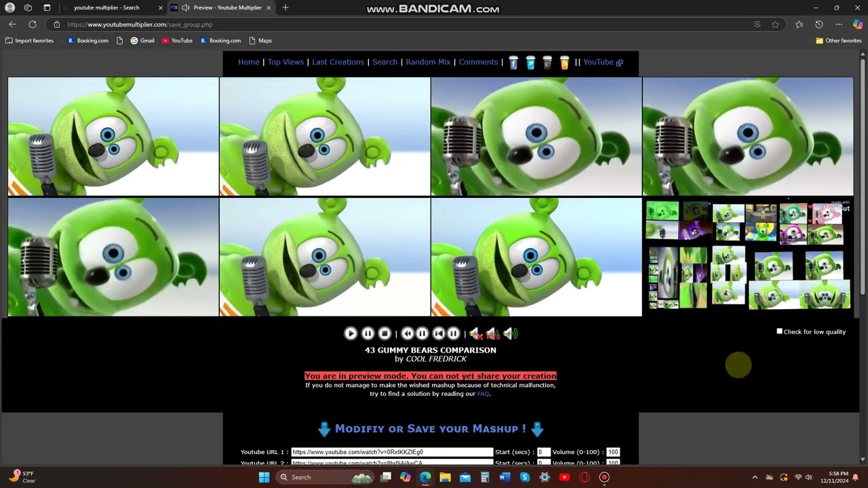The width and height of the screenshot is (868, 488).
Task: Open the external YouTube link in site navigation
Action: click(603, 62)
